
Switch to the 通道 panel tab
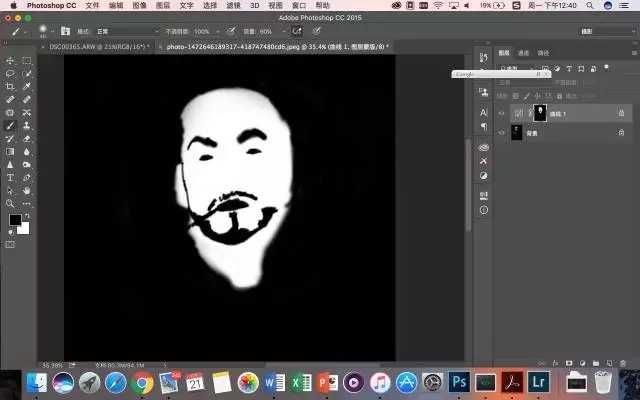(524, 53)
